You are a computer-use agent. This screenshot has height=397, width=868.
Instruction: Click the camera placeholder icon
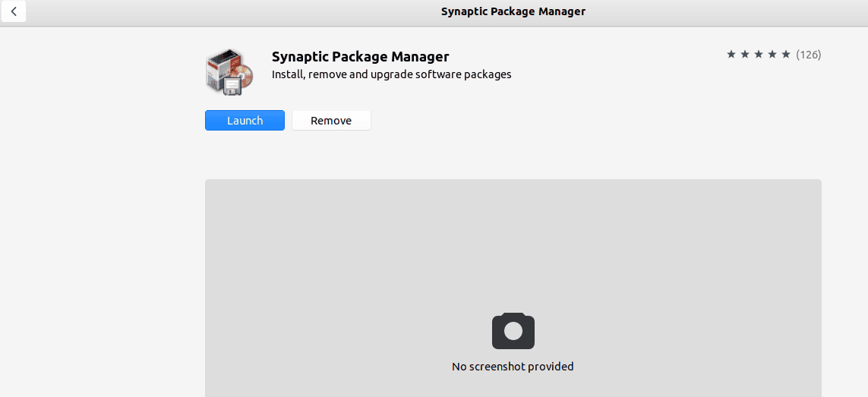coord(513,331)
